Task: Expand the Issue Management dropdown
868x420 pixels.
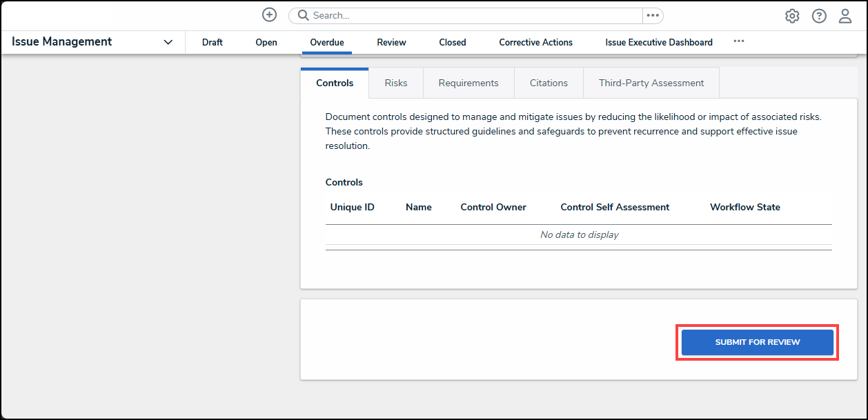Action: click(168, 42)
